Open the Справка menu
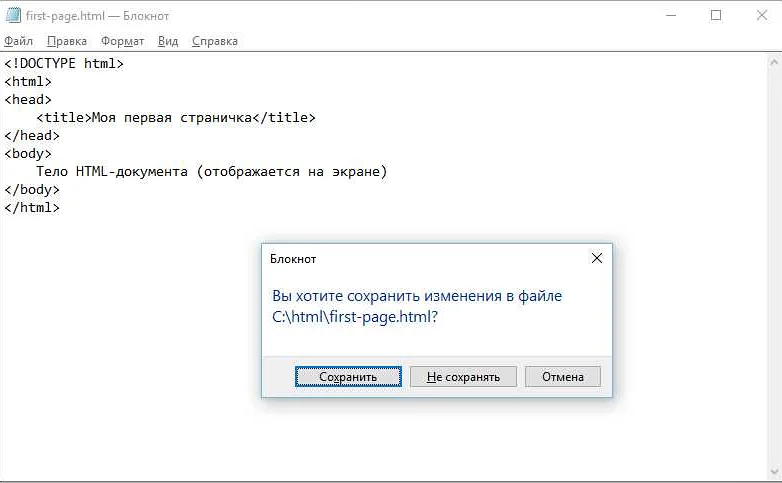The image size is (782, 483). (214, 41)
